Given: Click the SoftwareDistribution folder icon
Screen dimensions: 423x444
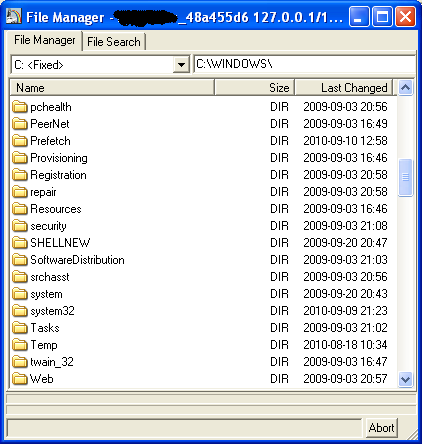Looking at the screenshot, I should pyautogui.click(x=20, y=260).
